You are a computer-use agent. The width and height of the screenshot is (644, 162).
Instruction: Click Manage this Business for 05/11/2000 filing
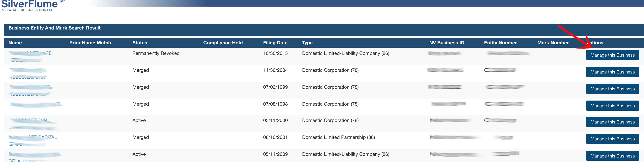pos(612,122)
